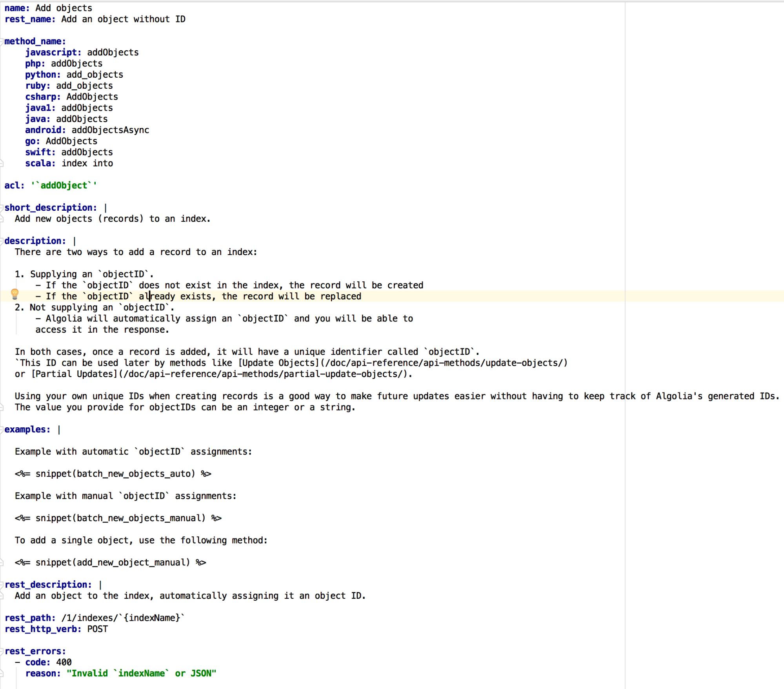Click '2. Not supplying an `objectID`.' line
This screenshot has width=784, height=689.
pyautogui.click(x=95, y=308)
